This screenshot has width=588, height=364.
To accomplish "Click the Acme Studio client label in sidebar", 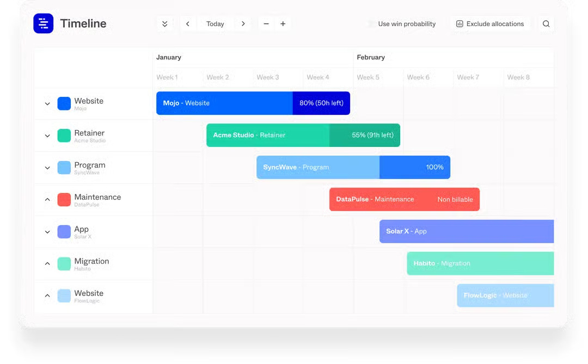I will (x=90, y=140).
